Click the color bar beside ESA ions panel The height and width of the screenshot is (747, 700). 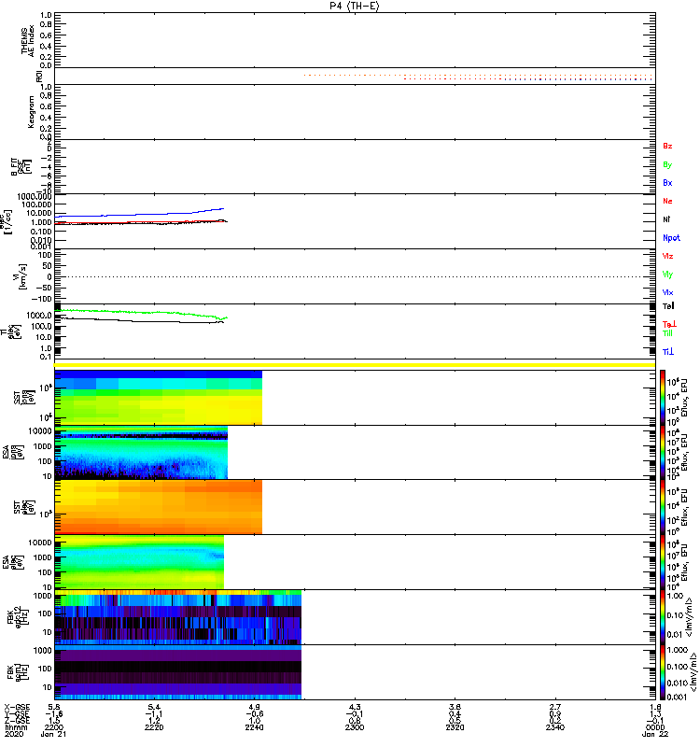(x=663, y=453)
